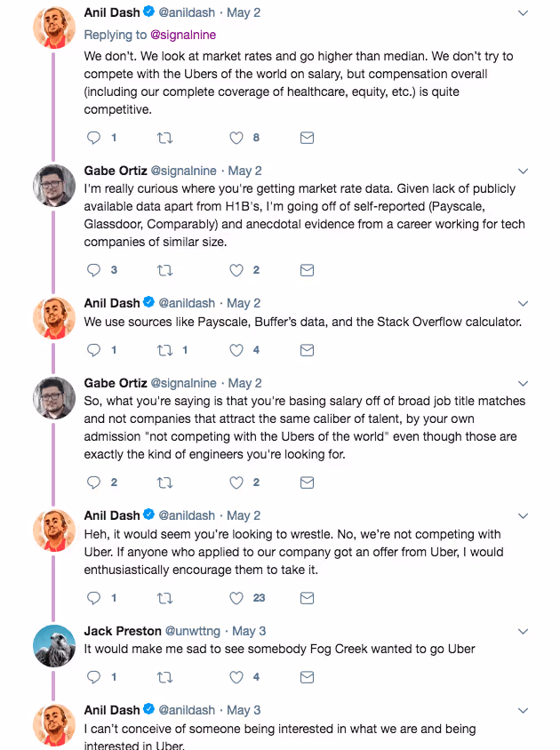Unlike Jack Preston's tweet showing 4 likes

(235, 677)
